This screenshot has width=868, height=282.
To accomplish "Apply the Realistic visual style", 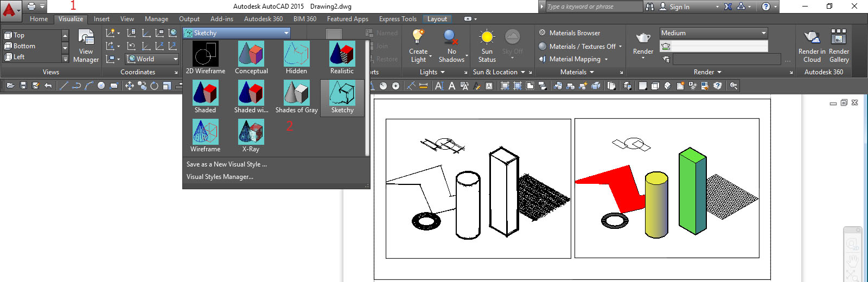I will (342, 57).
